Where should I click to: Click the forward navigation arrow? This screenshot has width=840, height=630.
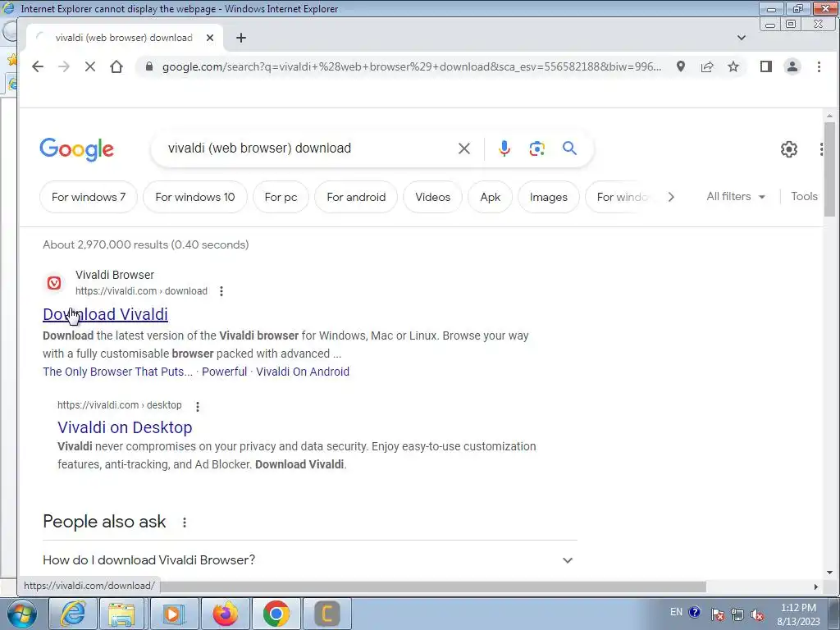[64, 66]
